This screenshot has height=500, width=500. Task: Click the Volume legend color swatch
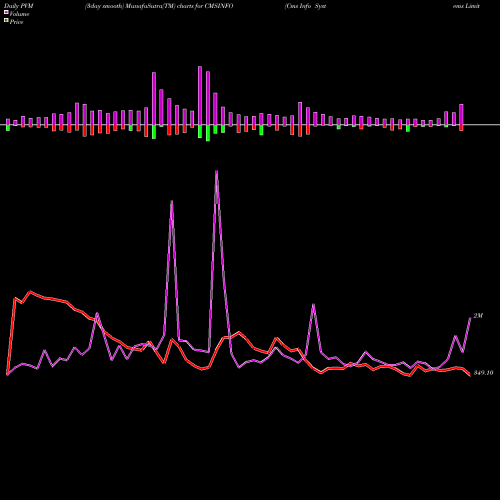coord(6,12)
